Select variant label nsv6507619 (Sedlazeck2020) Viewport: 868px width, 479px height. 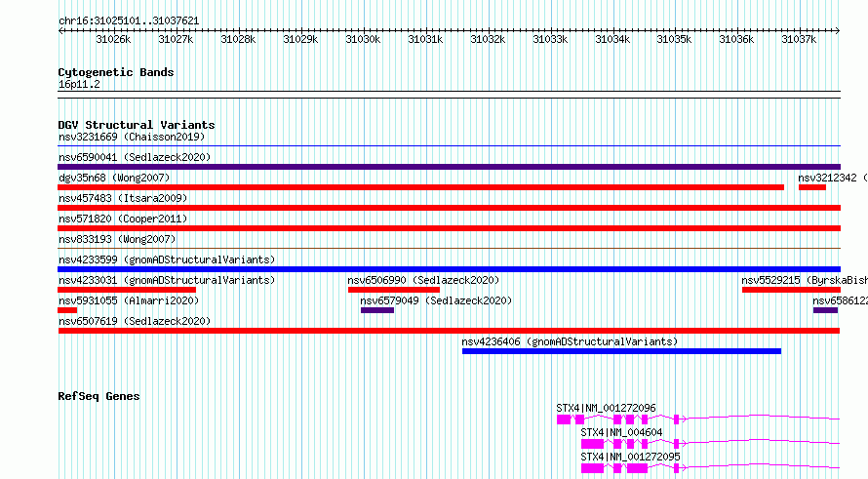coord(135,321)
